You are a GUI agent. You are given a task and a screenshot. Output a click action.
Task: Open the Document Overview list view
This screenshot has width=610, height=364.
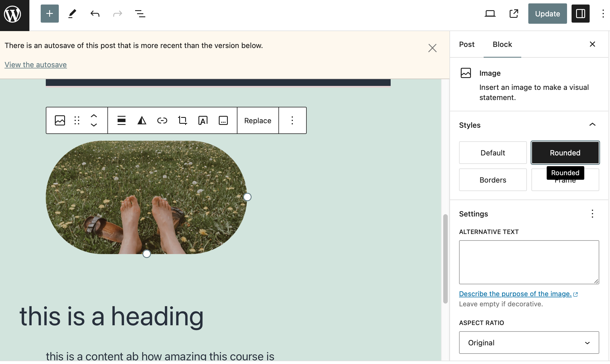(140, 14)
